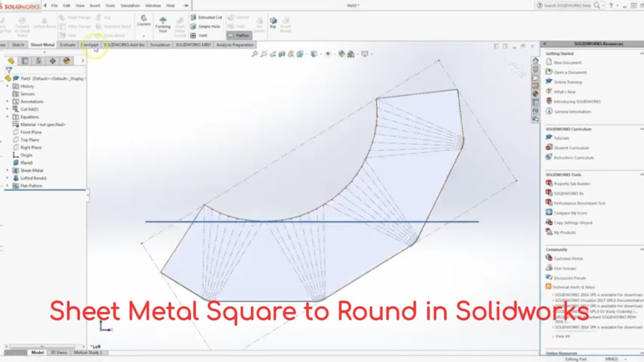644x362 pixels.
Task: Click the Open a Document link
Action: [x=570, y=72]
